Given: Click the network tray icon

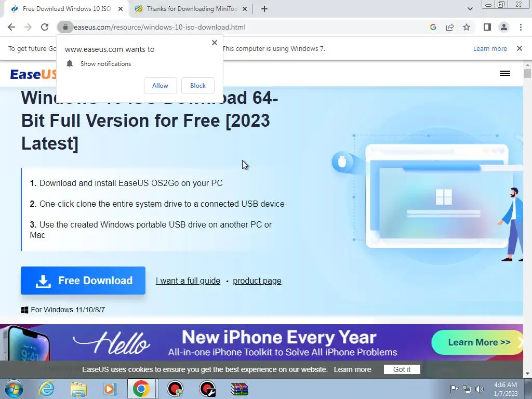Looking at the screenshot, I should [467, 389].
